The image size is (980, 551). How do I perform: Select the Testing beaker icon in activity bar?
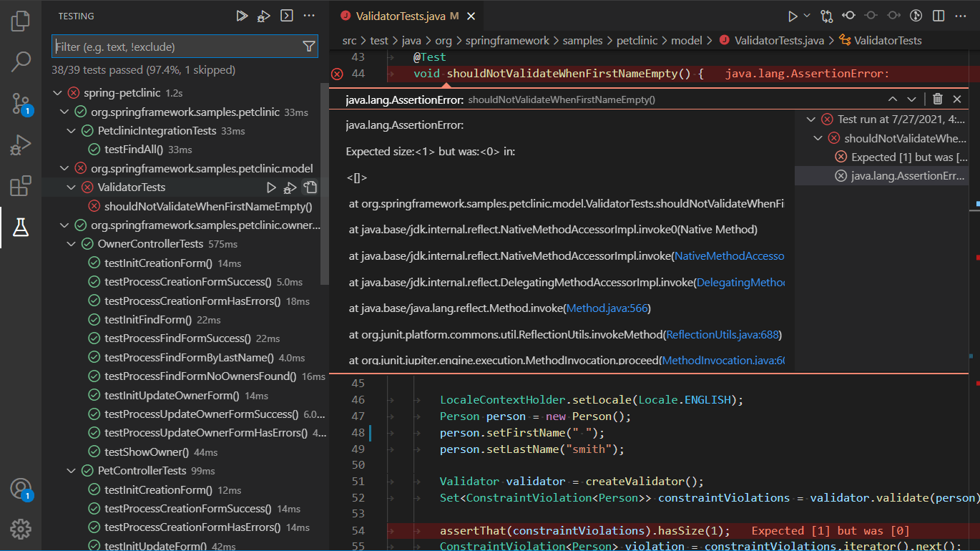20,228
